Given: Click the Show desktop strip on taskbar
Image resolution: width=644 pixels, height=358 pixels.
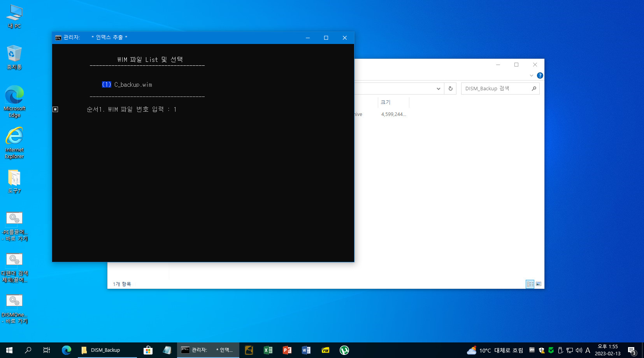Looking at the screenshot, I should (643, 350).
